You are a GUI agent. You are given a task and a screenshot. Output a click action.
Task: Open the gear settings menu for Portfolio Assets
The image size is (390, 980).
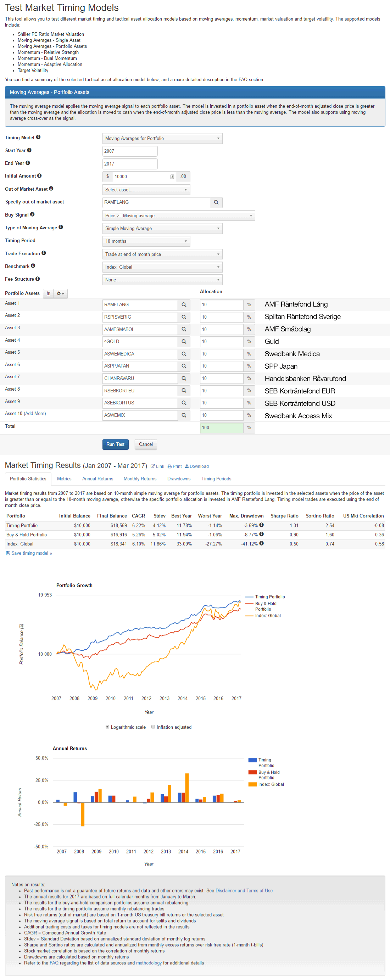61,293
